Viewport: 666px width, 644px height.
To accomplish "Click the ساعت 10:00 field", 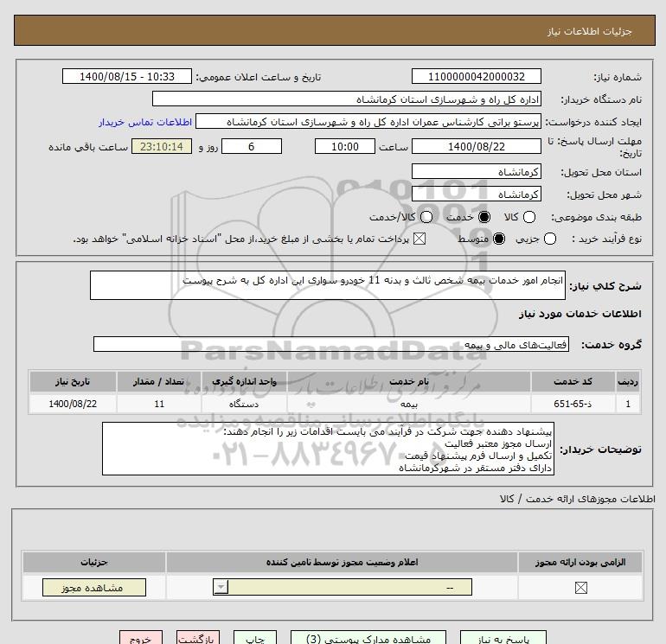I will tap(345, 146).
